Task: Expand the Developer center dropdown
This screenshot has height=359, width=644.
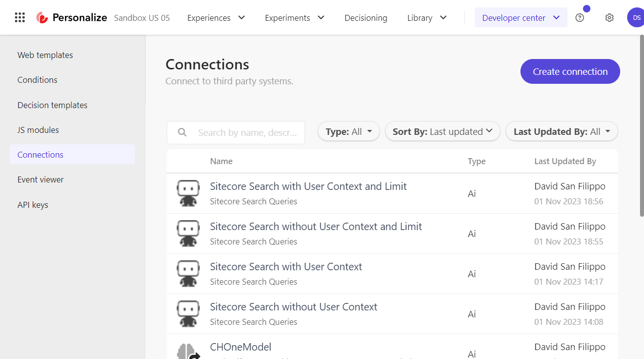Action: [520, 17]
